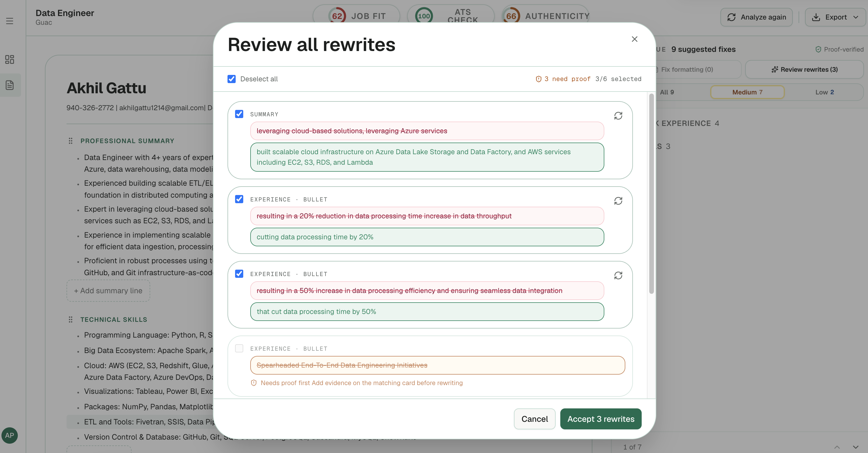Image resolution: width=868 pixels, height=453 pixels.
Task: Filter fixes by All 9
Action: 667,92
